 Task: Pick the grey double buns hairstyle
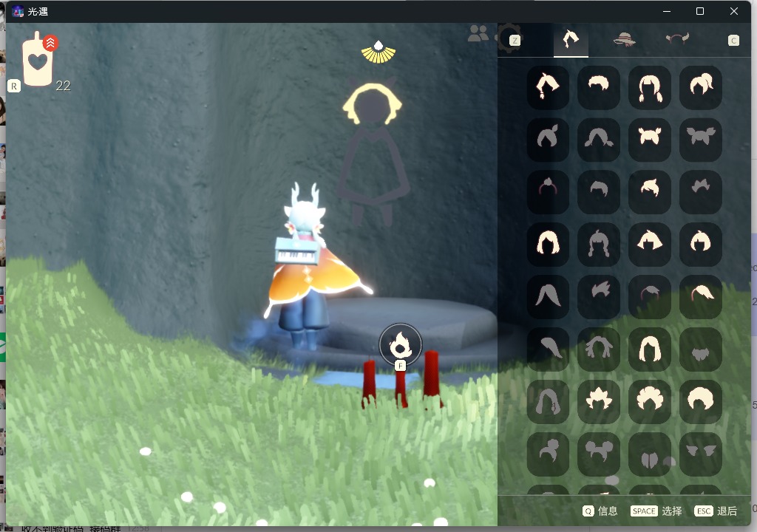599,454
